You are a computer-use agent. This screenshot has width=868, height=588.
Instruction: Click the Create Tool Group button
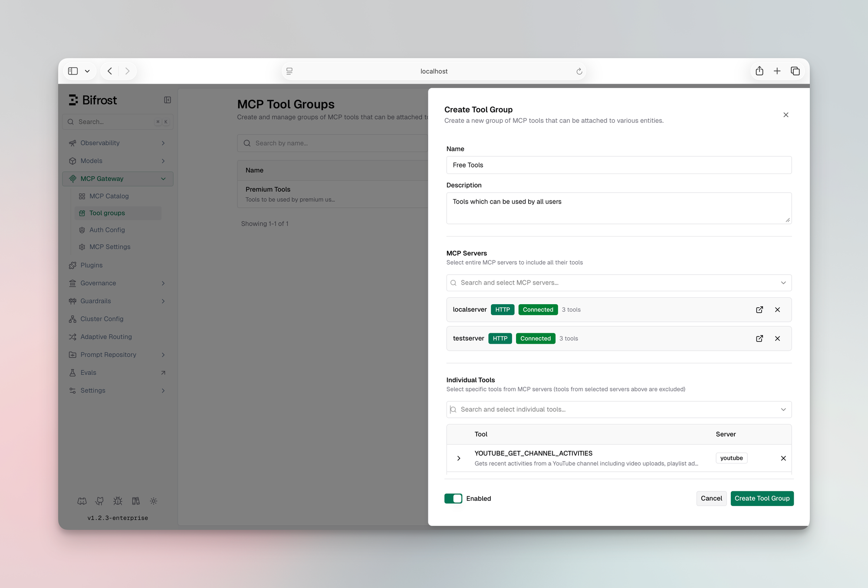tap(762, 499)
